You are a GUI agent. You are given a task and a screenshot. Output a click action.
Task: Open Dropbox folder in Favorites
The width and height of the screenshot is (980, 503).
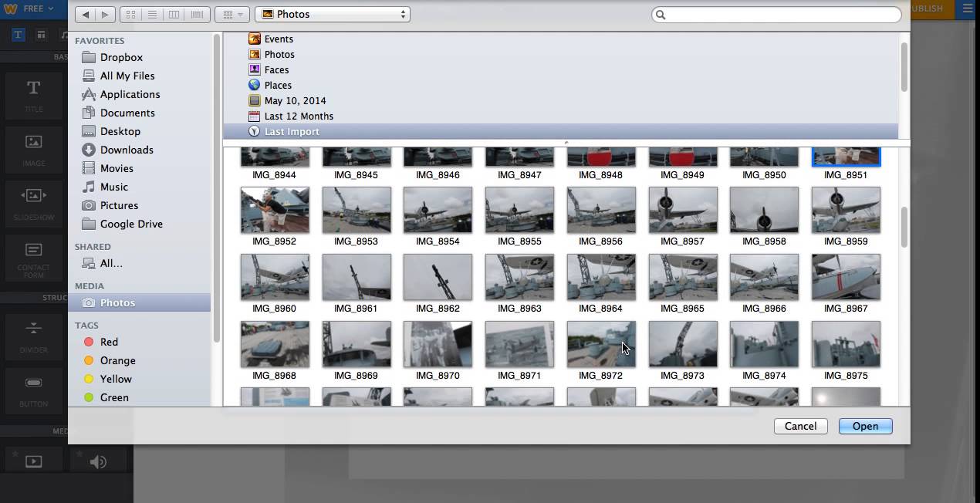(x=121, y=57)
